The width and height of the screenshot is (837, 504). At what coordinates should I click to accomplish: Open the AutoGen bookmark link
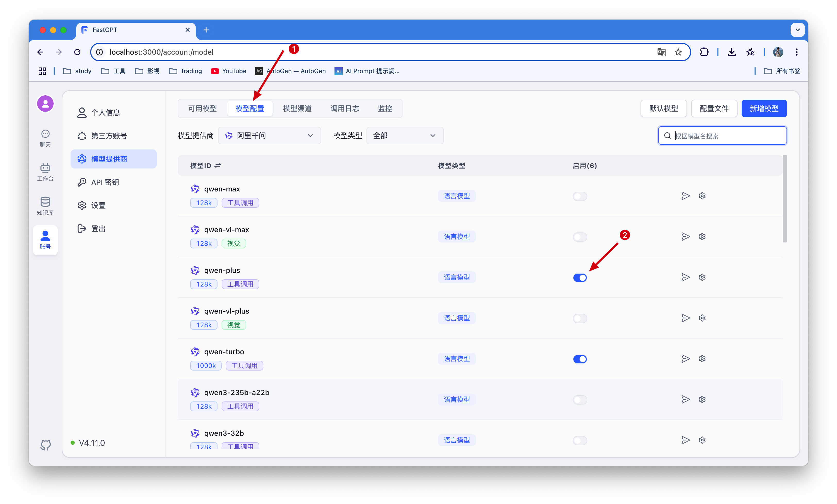290,71
